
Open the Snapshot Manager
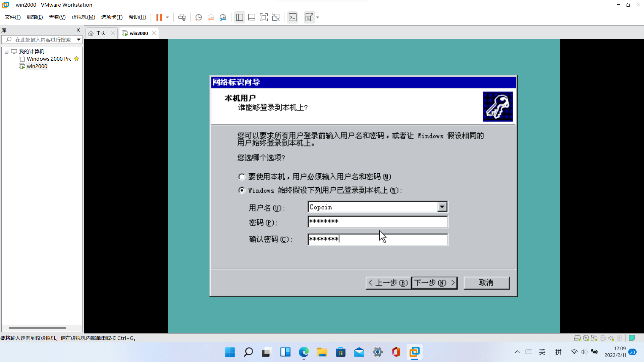[x=223, y=17]
